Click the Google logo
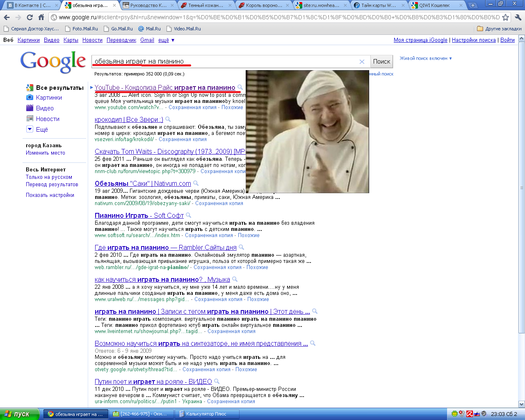 point(53,62)
